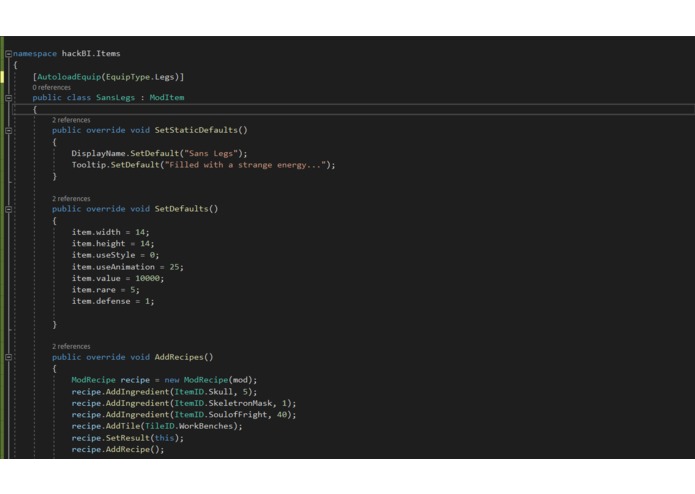
Task: Open '2 references' link above SetStaticDefaults
Action: [x=71, y=120]
